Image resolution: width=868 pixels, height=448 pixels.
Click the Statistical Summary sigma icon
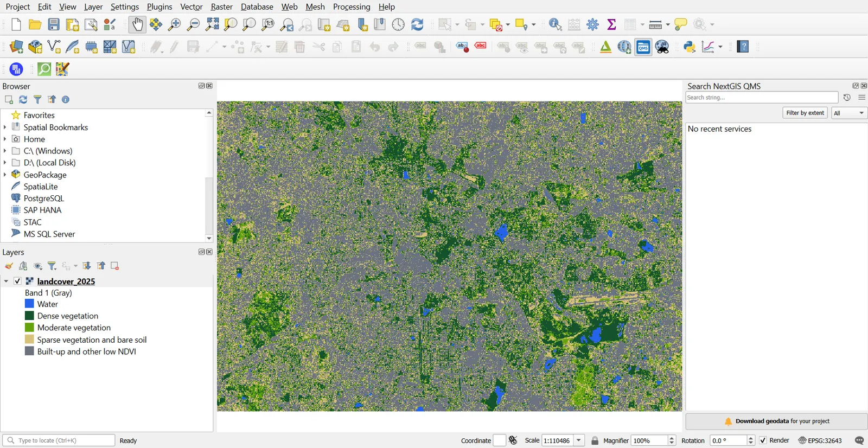click(x=611, y=24)
